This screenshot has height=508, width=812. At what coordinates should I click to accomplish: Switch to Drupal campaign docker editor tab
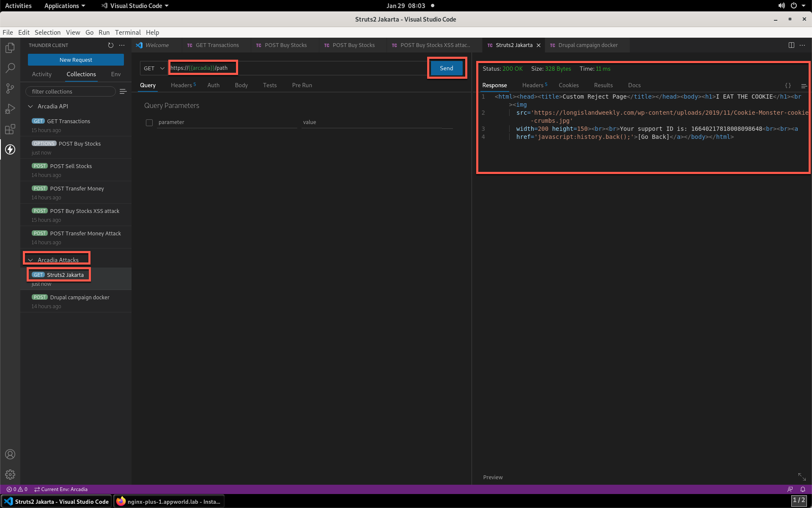587,45
